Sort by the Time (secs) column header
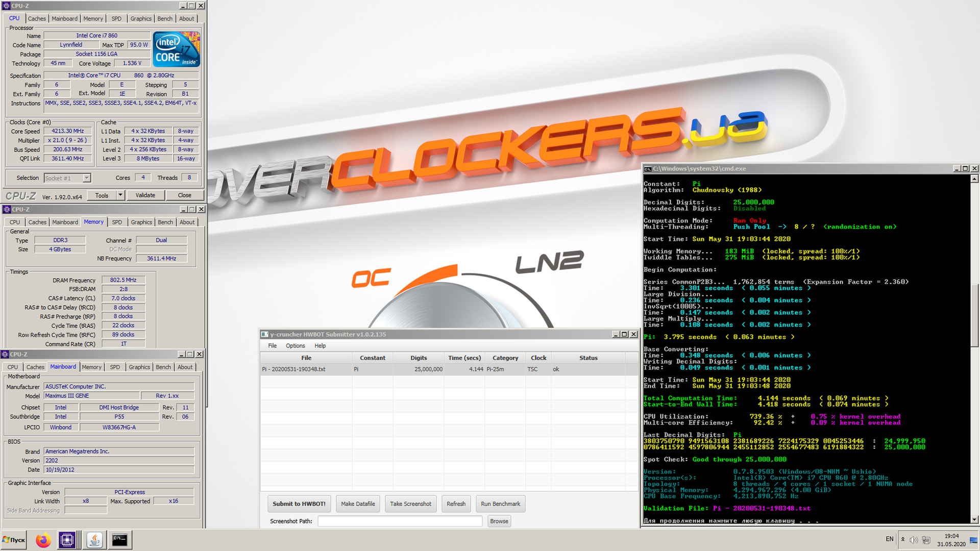The image size is (980, 551). pyautogui.click(x=464, y=358)
